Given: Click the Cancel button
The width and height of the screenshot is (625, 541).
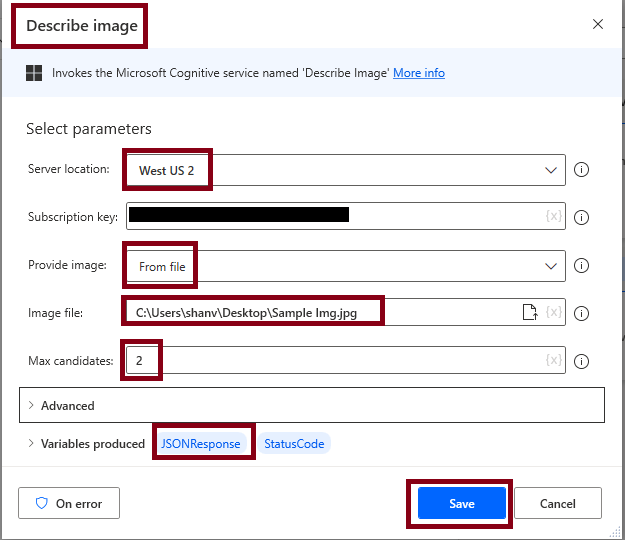Looking at the screenshot, I should click(558, 503).
